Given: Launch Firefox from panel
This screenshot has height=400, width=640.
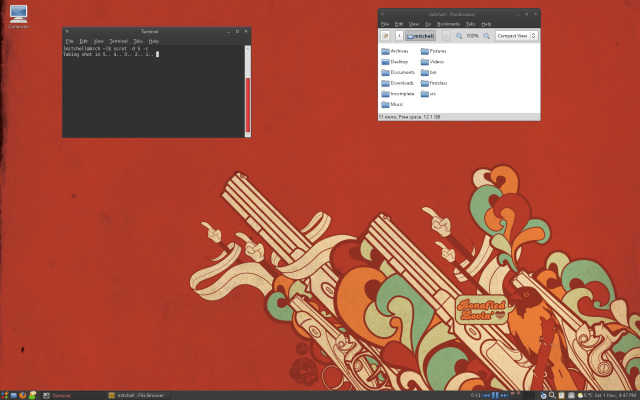Looking at the screenshot, I should 23,396.
